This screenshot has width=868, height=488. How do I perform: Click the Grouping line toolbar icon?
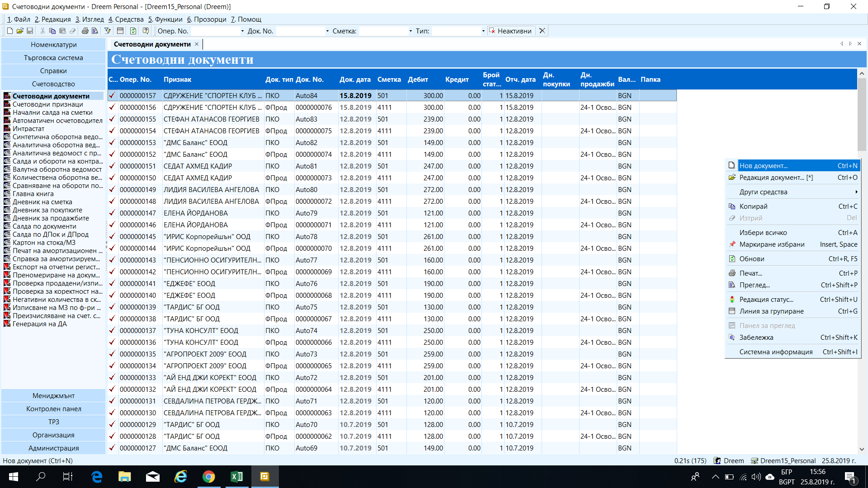point(120,31)
